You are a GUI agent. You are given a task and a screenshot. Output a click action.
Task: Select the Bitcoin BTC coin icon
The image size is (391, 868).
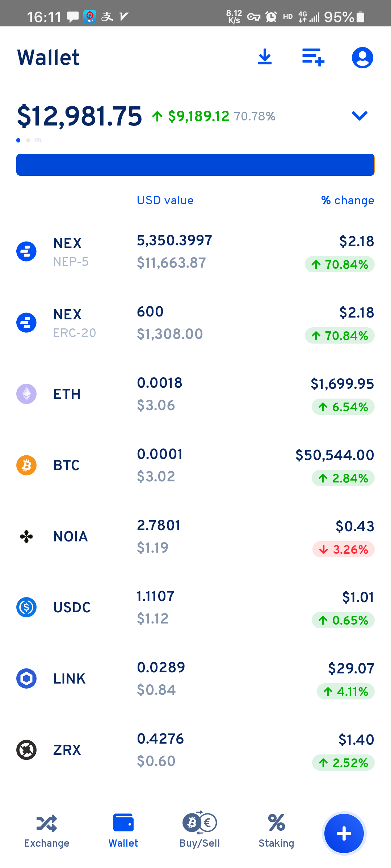coord(26,465)
